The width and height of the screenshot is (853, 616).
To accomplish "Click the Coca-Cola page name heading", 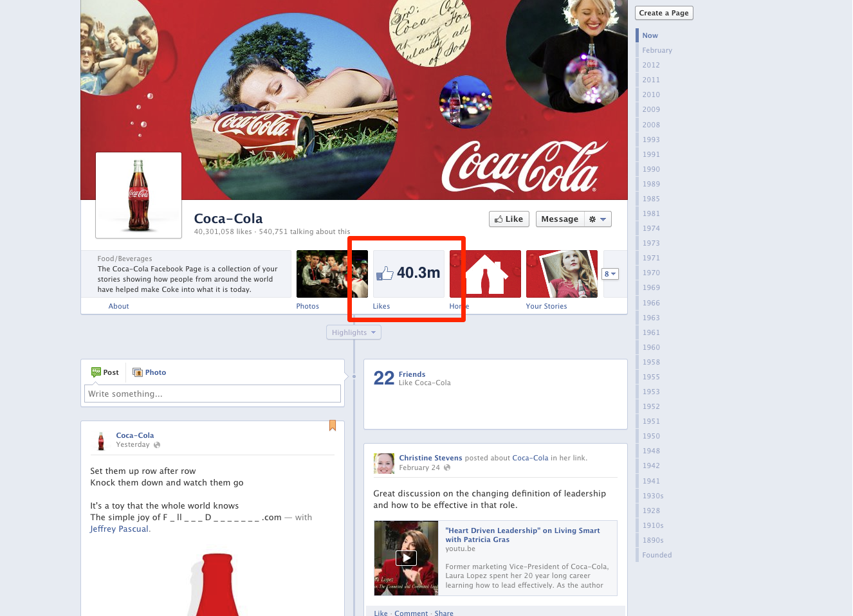I will coord(228,219).
